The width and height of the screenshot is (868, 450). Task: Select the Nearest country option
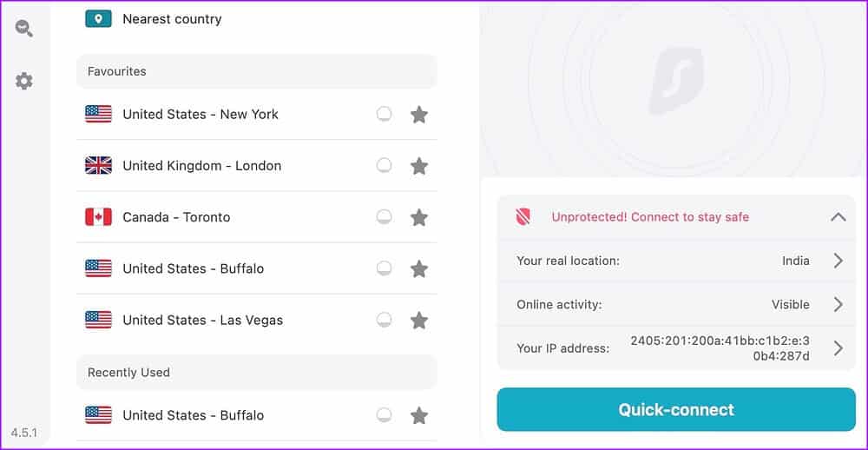click(x=172, y=19)
